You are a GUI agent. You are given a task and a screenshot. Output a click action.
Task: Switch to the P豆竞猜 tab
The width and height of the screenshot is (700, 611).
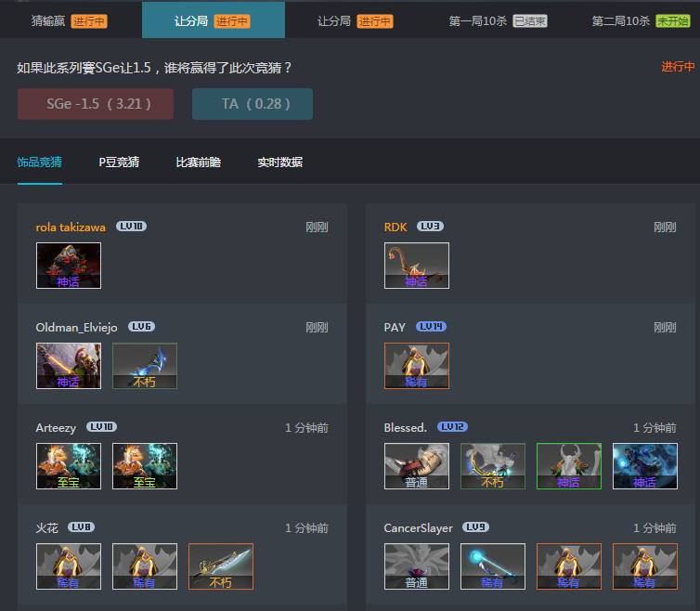click(x=119, y=162)
